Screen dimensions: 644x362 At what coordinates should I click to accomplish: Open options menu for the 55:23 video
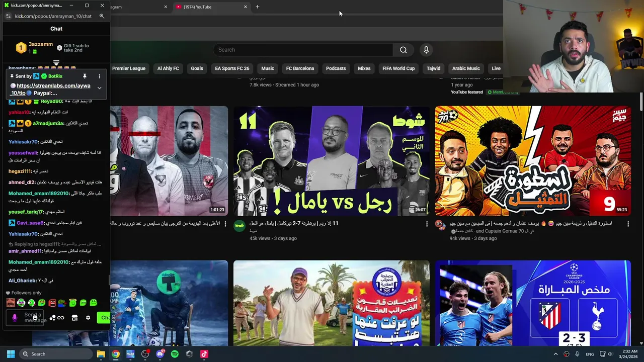(x=628, y=224)
